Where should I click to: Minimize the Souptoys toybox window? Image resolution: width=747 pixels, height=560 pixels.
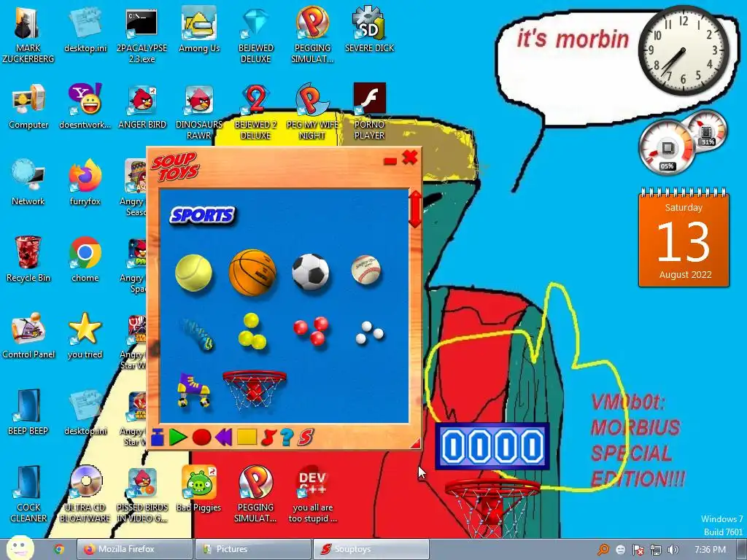390,161
